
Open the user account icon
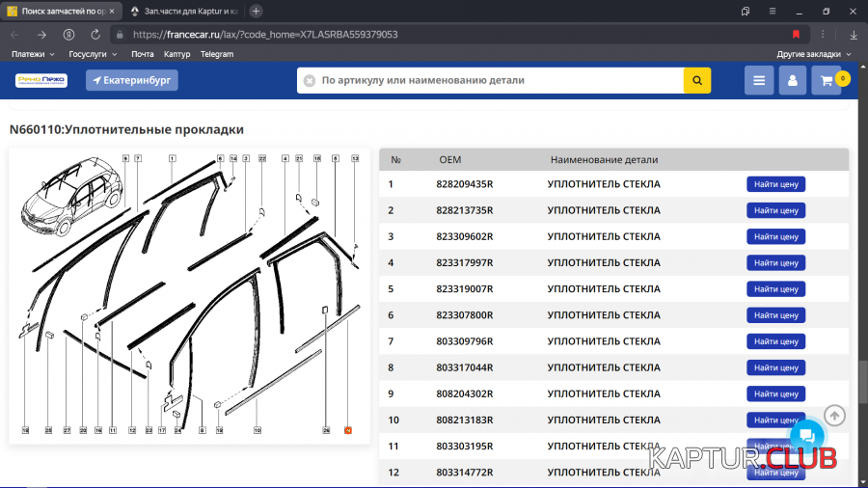coord(792,81)
